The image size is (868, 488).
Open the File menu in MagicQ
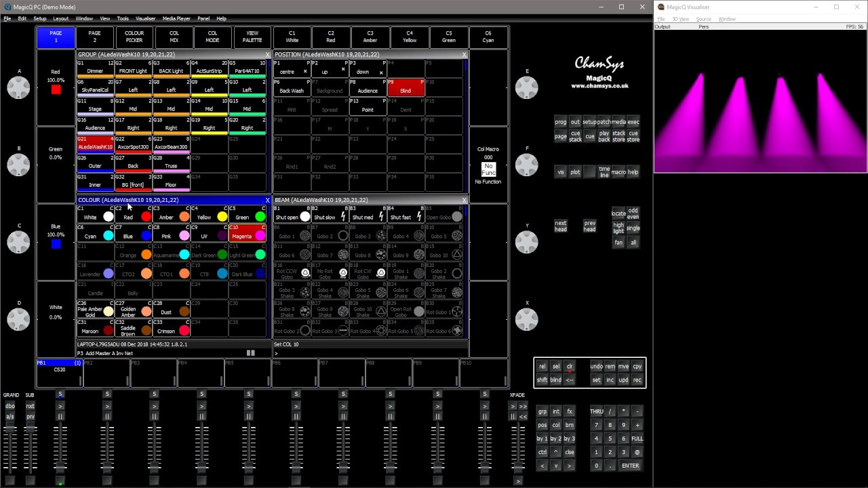coord(7,18)
